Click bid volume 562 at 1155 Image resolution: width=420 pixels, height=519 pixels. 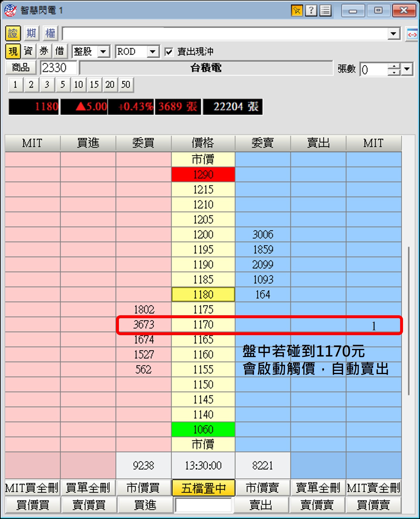point(144,369)
